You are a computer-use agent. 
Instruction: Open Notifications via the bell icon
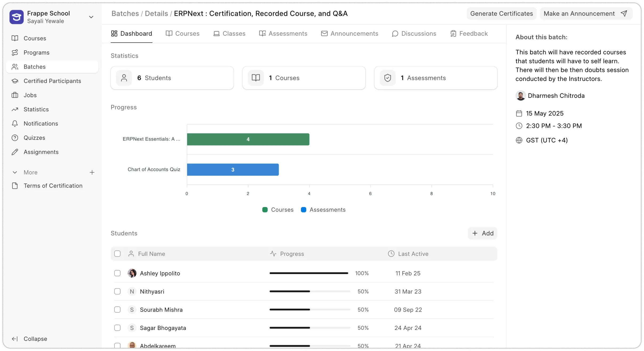[x=15, y=124]
